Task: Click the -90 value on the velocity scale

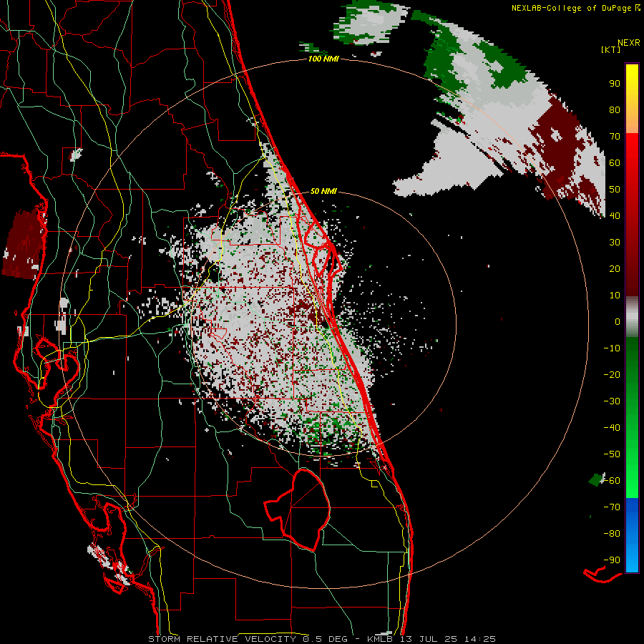Action: click(x=612, y=560)
